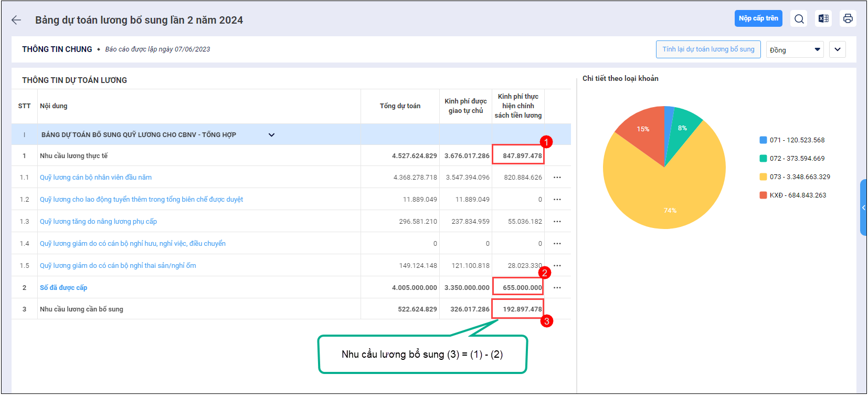Expand the general info chevron button
This screenshot has height=395, width=868.
click(x=838, y=49)
